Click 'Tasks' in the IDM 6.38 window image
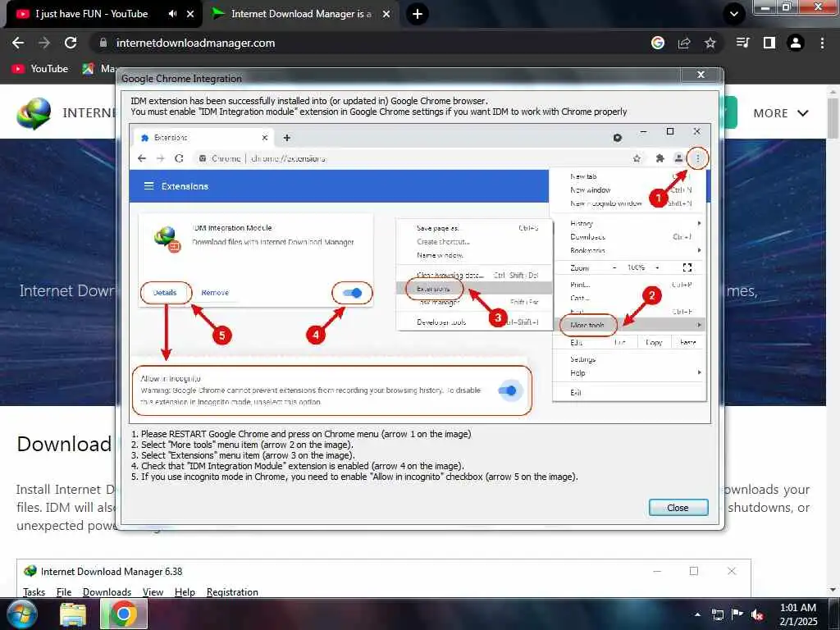This screenshot has height=630, width=840. point(34,592)
